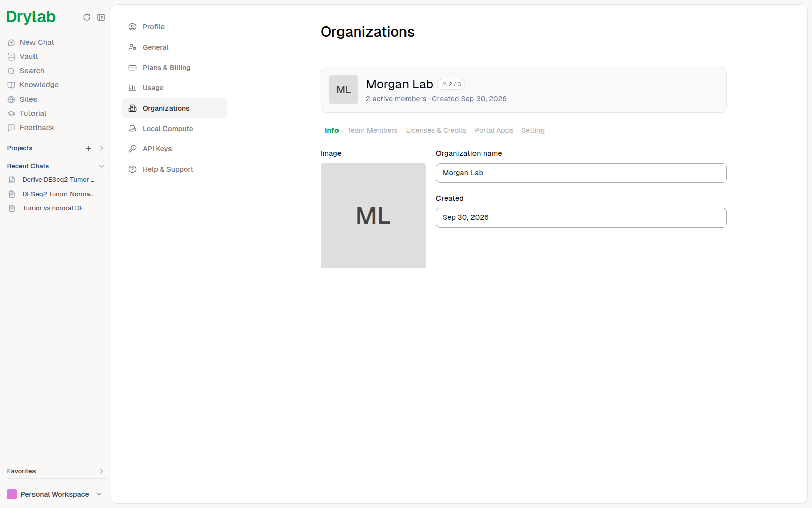Click the '2 active members' text

[396, 99]
